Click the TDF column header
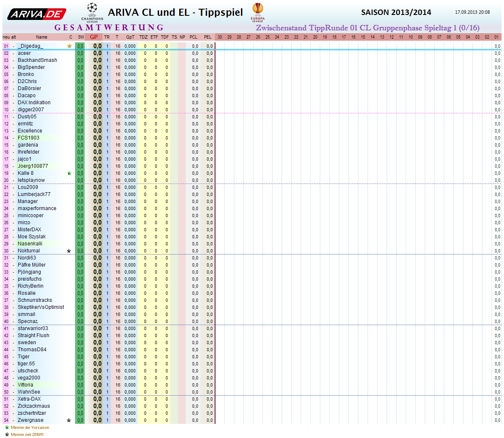This screenshot has width=504, height=438. 165,37
